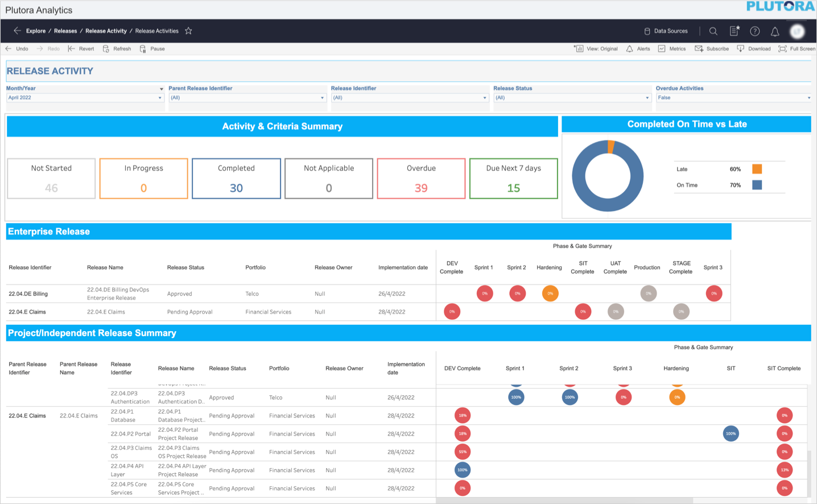Image resolution: width=817 pixels, height=504 pixels.
Task: Go to Releases in the breadcrumb
Action: 65,31
